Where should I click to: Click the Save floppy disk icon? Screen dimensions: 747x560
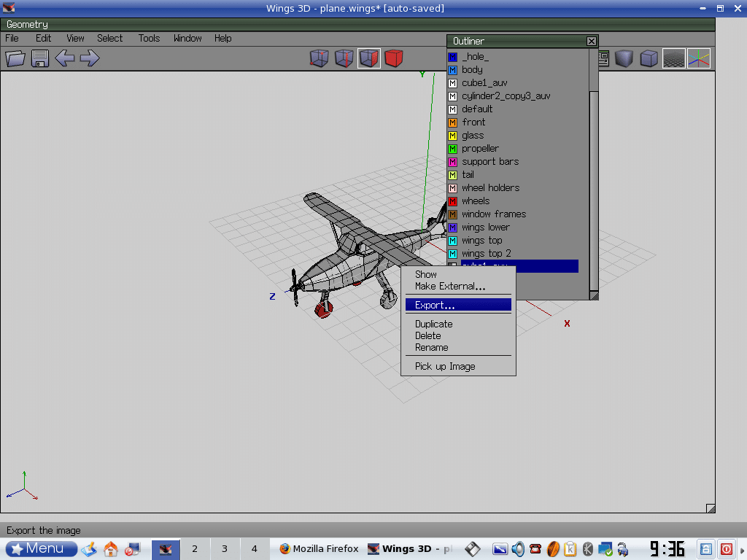point(40,58)
